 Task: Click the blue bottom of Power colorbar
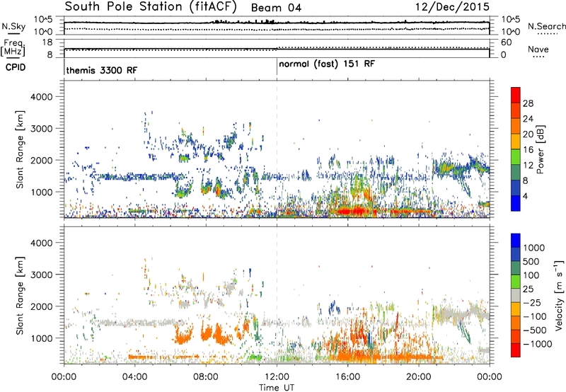coord(516,203)
